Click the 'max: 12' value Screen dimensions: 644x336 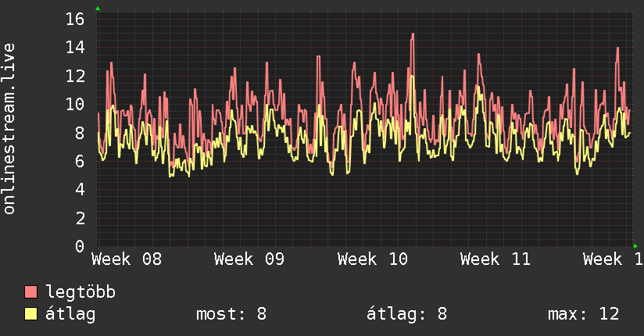coord(583,314)
